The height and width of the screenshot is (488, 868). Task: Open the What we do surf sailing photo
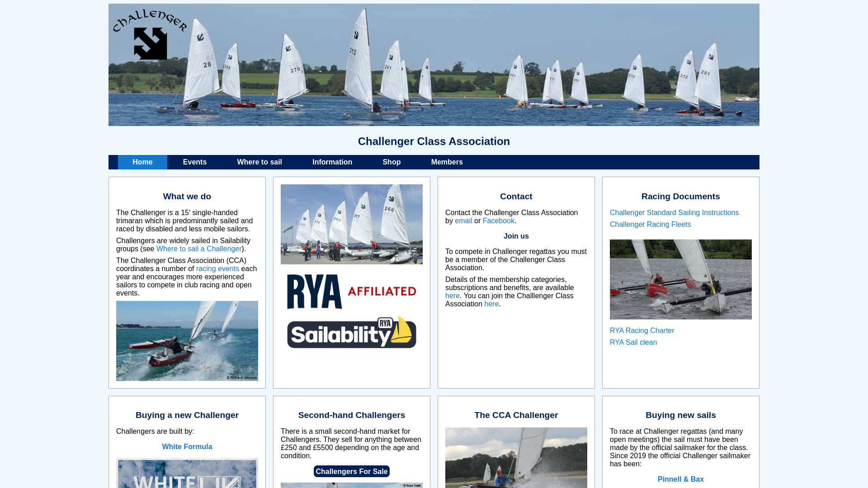point(187,341)
